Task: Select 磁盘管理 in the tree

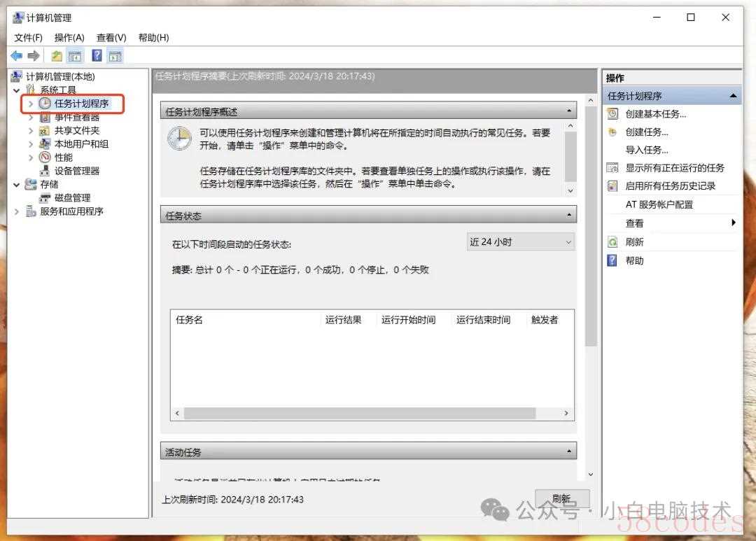Action: tap(72, 197)
